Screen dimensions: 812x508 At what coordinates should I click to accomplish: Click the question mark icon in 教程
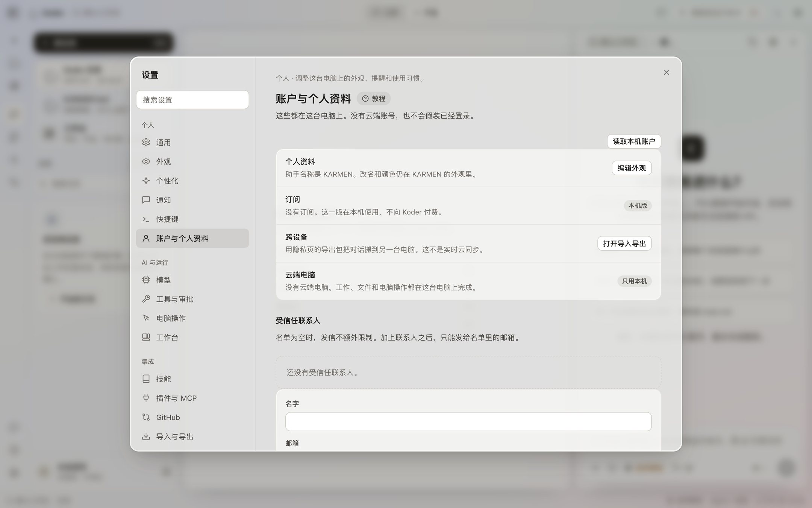pyautogui.click(x=365, y=99)
